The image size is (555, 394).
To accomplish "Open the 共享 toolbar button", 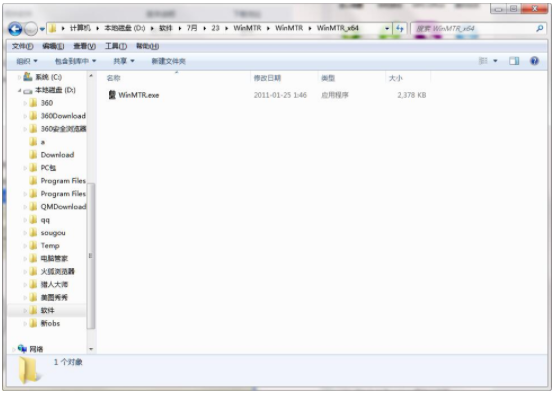I will [x=124, y=61].
